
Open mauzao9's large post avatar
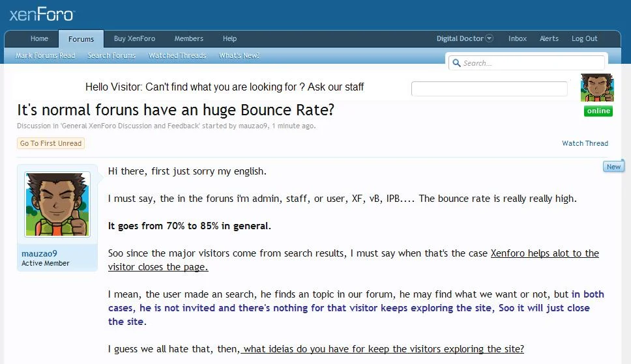coord(57,204)
